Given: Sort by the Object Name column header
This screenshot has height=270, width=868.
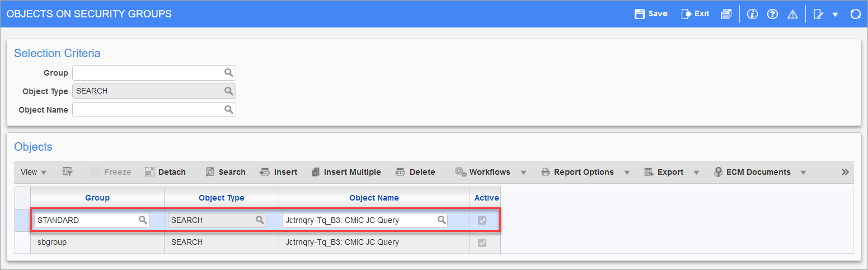Looking at the screenshot, I should point(374,198).
